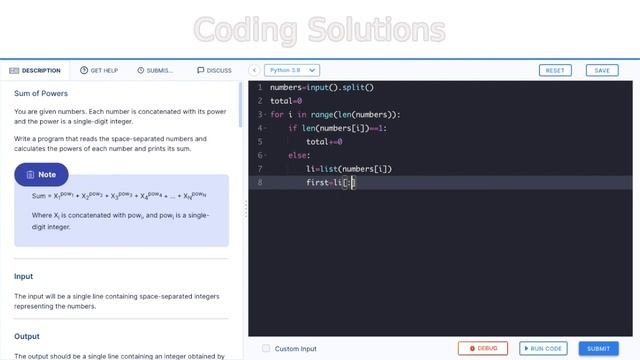Open the Python 3.9 language dropdown
This screenshot has height=360, width=640.
pyautogui.click(x=292, y=70)
